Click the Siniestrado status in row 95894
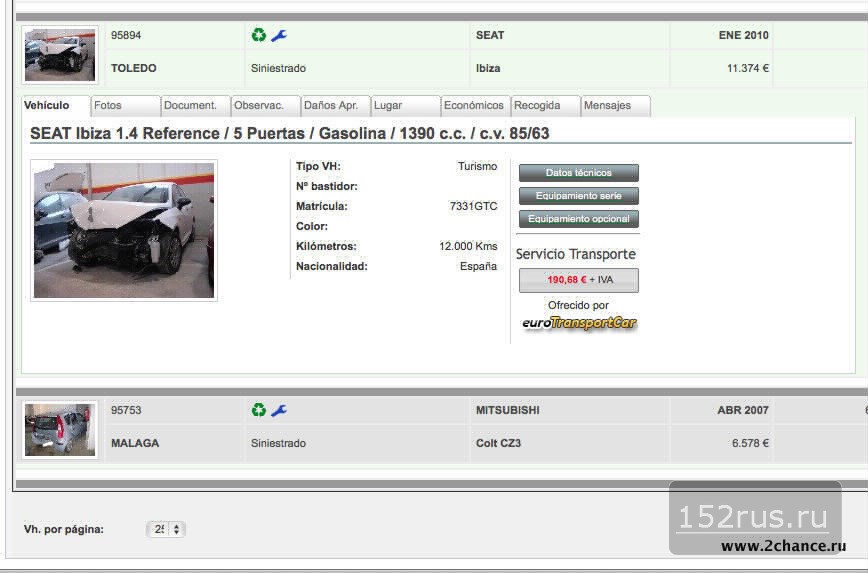Viewport: 868px width, 573px height. tap(278, 68)
